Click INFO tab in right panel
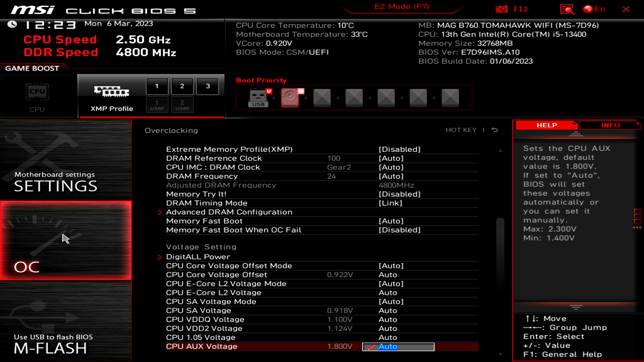 [610, 125]
